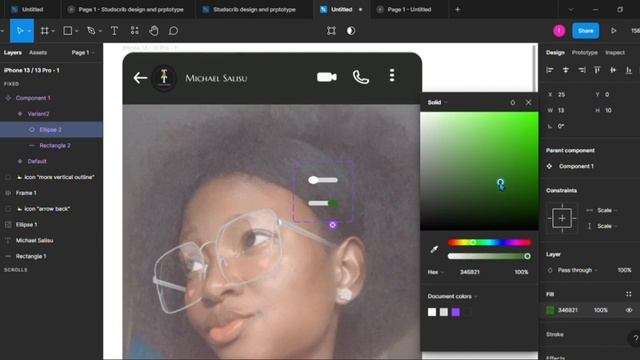Image resolution: width=640 pixels, height=360 pixels.
Task: Open shape tools dropdown arrow
Action: point(77,31)
